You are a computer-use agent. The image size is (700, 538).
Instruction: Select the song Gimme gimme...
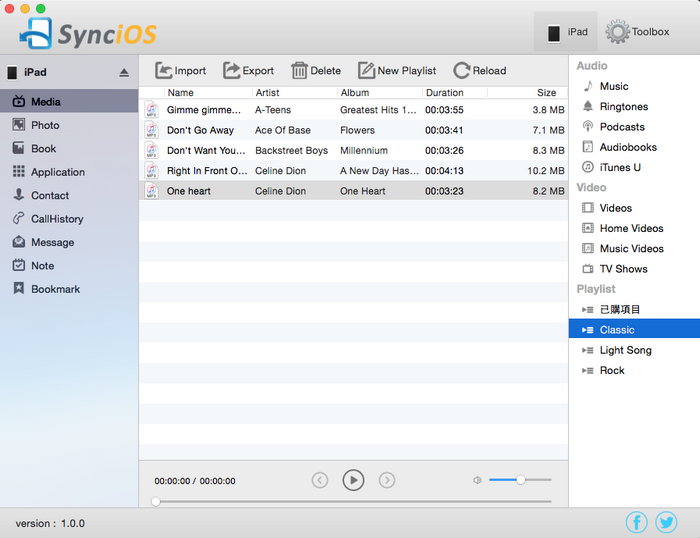coord(353,110)
